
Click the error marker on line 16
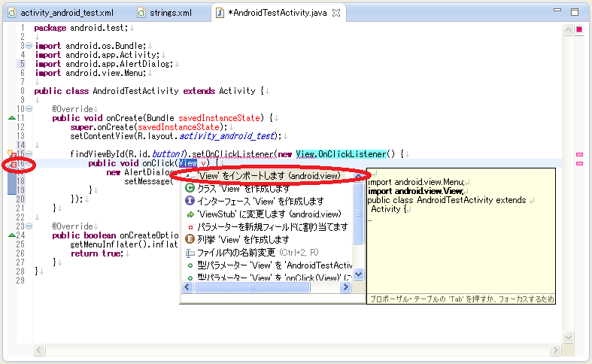coord(12,164)
